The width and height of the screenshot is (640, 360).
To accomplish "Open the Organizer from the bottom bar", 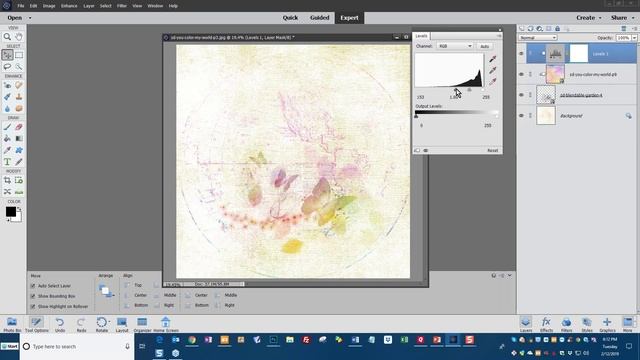I will pos(142,324).
